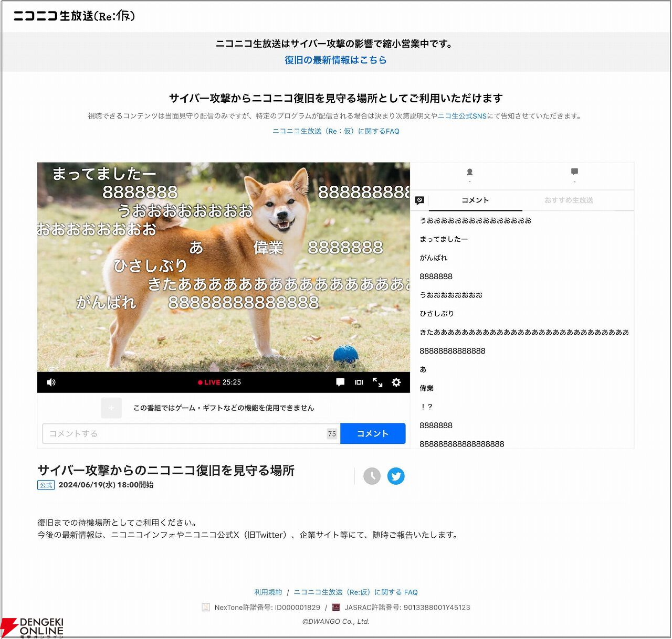The height and width of the screenshot is (639, 672).
Task: Click the comment 偉業 in the list
Action: [x=427, y=388]
